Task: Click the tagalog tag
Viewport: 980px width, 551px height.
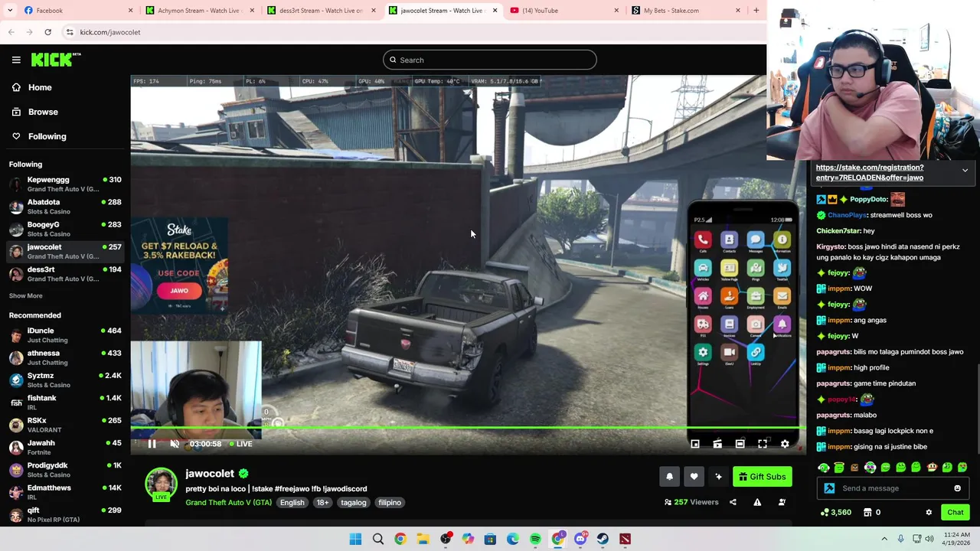Action: (x=353, y=503)
